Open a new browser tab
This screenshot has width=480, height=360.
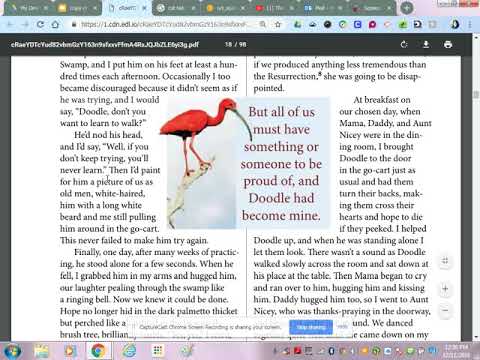tap(407, 8)
